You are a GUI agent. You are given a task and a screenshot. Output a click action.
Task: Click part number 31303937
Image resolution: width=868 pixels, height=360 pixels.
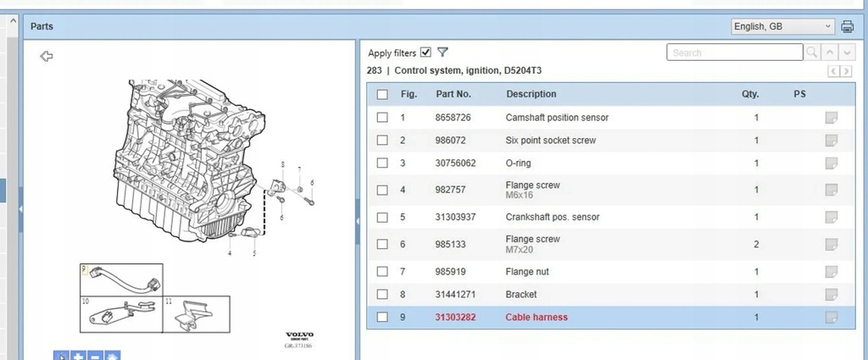(x=455, y=217)
